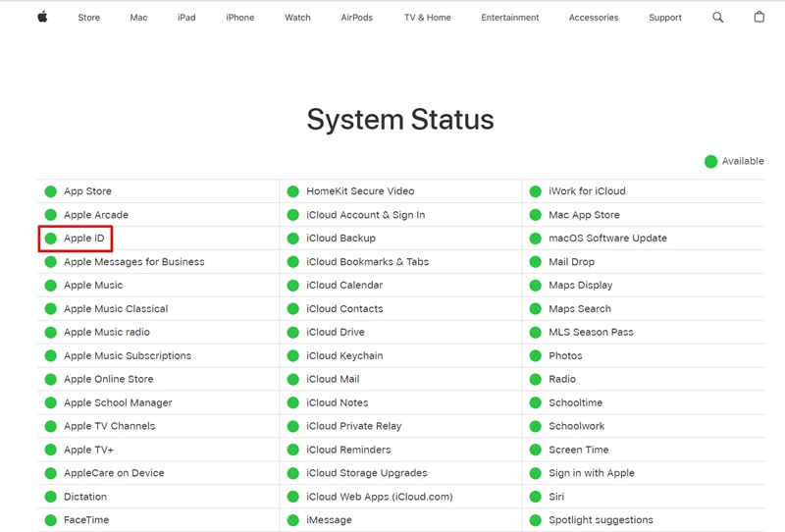Open the shopping bag icon
The image size is (785, 532).
point(759,17)
